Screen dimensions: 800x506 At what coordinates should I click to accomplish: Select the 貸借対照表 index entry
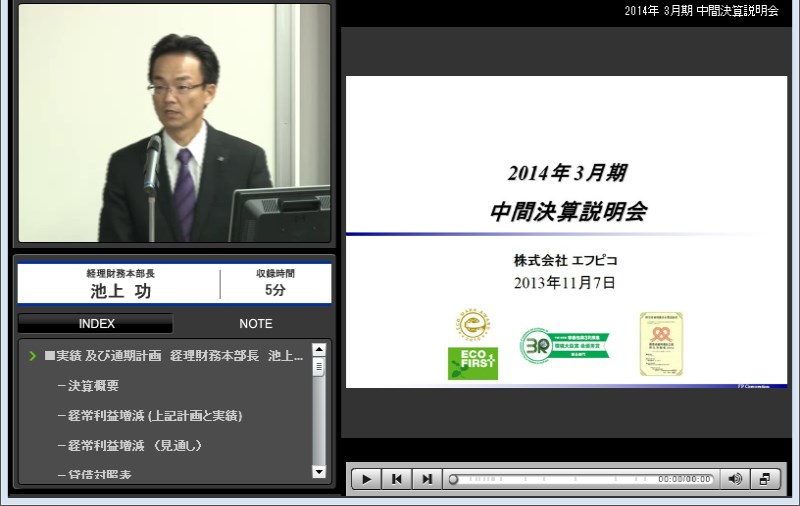[x=94, y=474]
